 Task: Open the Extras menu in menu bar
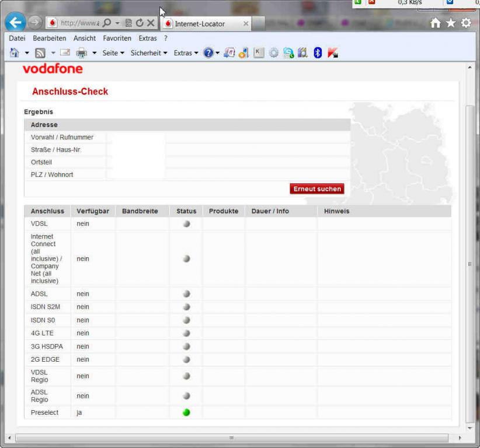pyautogui.click(x=148, y=38)
